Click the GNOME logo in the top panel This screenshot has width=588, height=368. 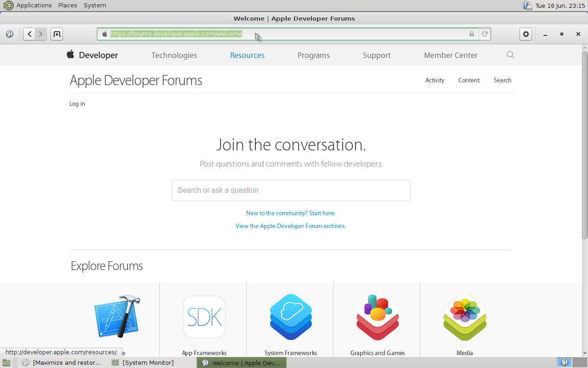tap(8, 6)
